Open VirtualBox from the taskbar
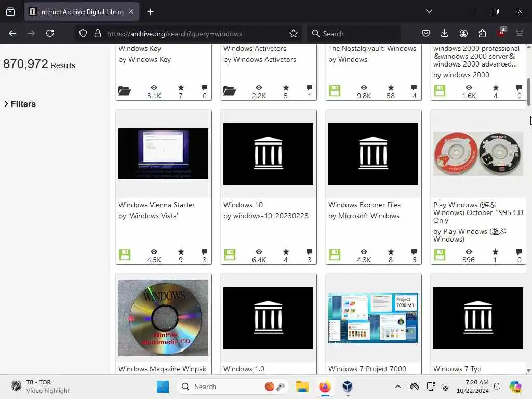532x399 pixels. 348,387
